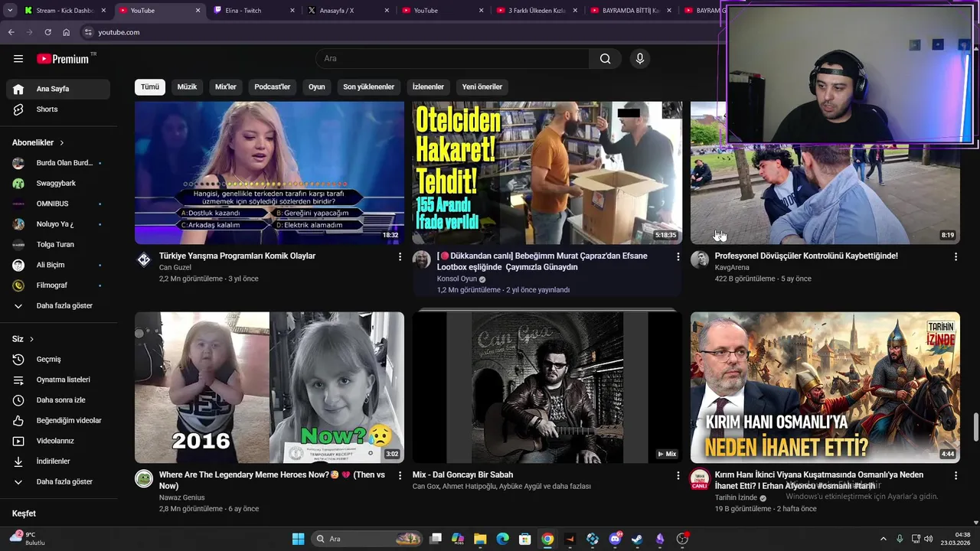980x551 pixels.
Task: Open Steam from the taskbar
Action: (637, 539)
